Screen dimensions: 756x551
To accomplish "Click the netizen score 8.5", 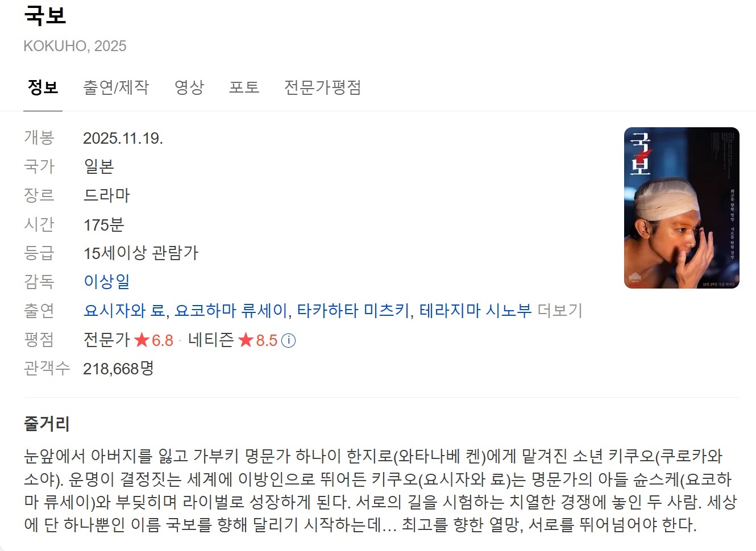I will 267,341.
